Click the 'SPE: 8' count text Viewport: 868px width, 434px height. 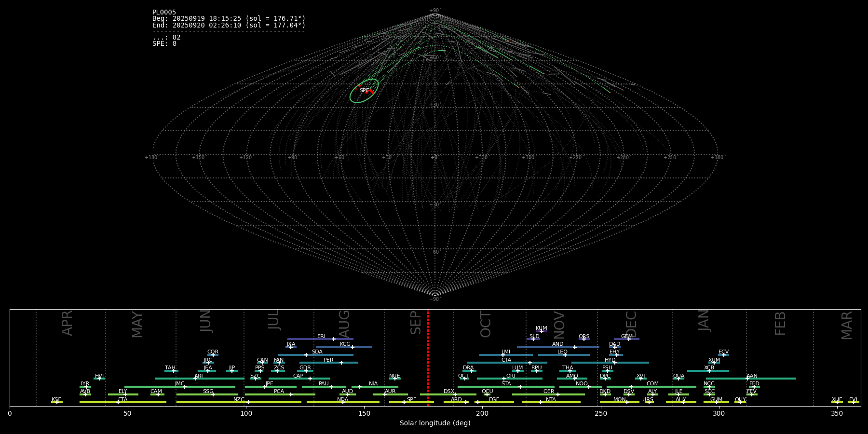point(164,44)
